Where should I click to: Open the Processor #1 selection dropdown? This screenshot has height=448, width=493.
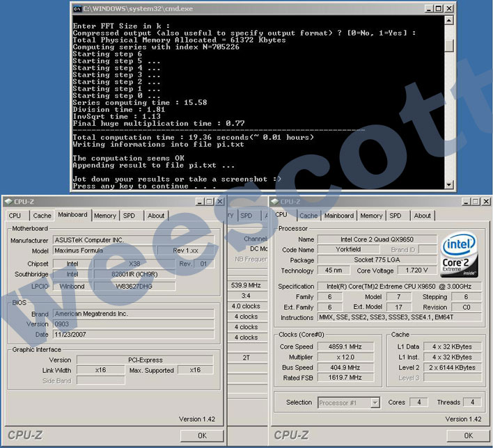pos(375,403)
